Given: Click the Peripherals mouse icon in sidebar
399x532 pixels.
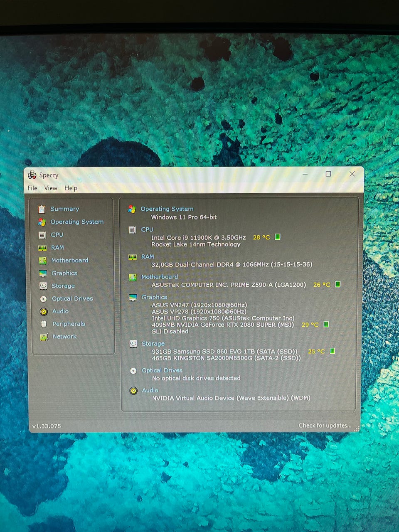Looking at the screenshot, I should click(44, 324).
